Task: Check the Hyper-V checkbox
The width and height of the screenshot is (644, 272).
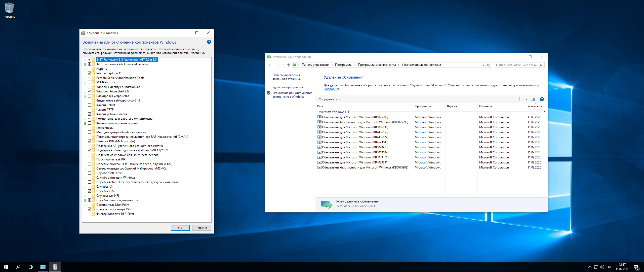Action: point(89,69)
